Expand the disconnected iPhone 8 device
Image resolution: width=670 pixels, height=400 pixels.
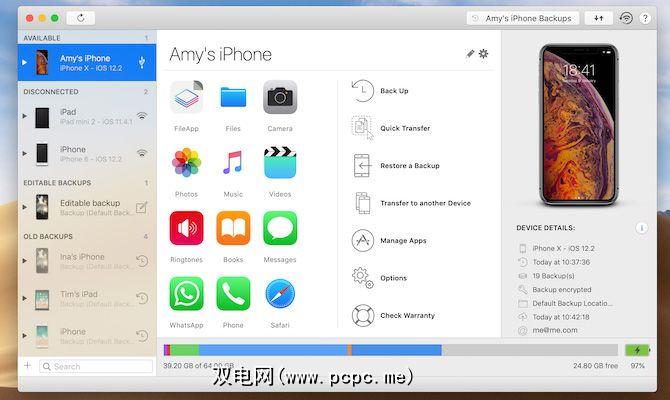24,153
